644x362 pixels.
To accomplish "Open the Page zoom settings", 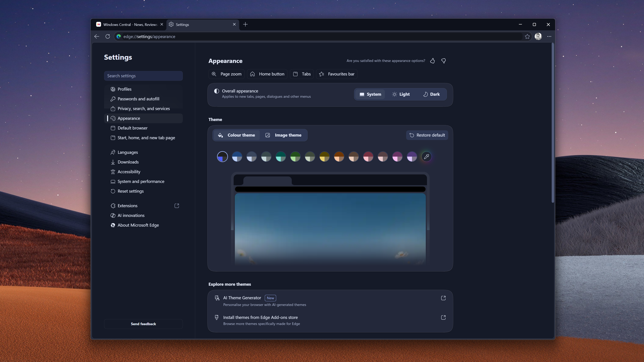I will tap(226, 74).
